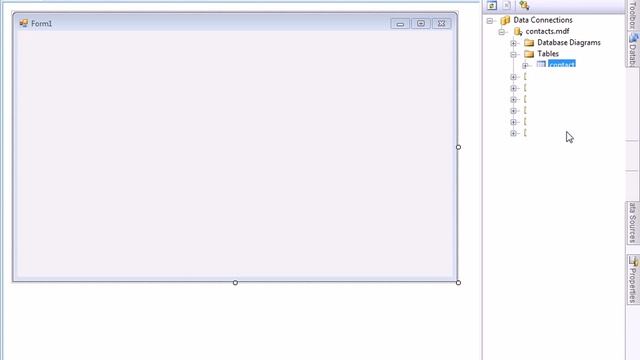Open the Database Explorer side tab
Viewport: 640px width, 360px height.
(x=633, y=49)
